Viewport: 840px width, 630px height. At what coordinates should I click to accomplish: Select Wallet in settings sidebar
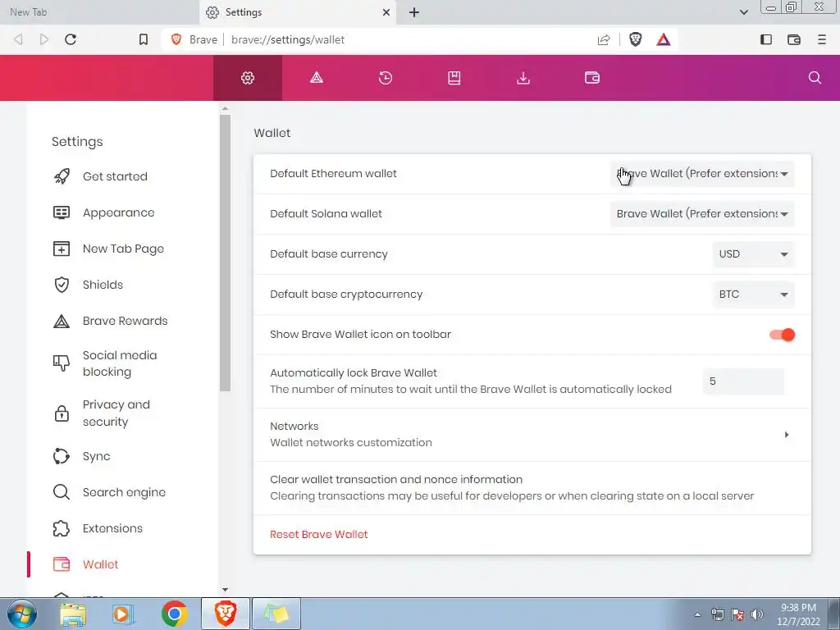[100, 564]
